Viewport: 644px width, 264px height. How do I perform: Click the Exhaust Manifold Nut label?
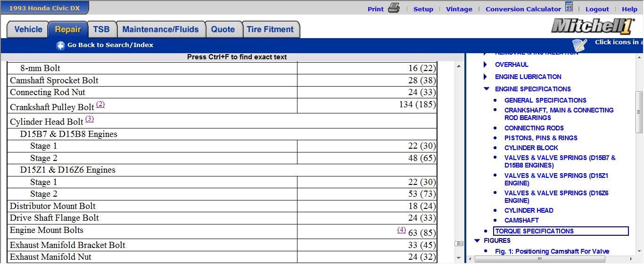pyautogui.click(x=51, y=257)
